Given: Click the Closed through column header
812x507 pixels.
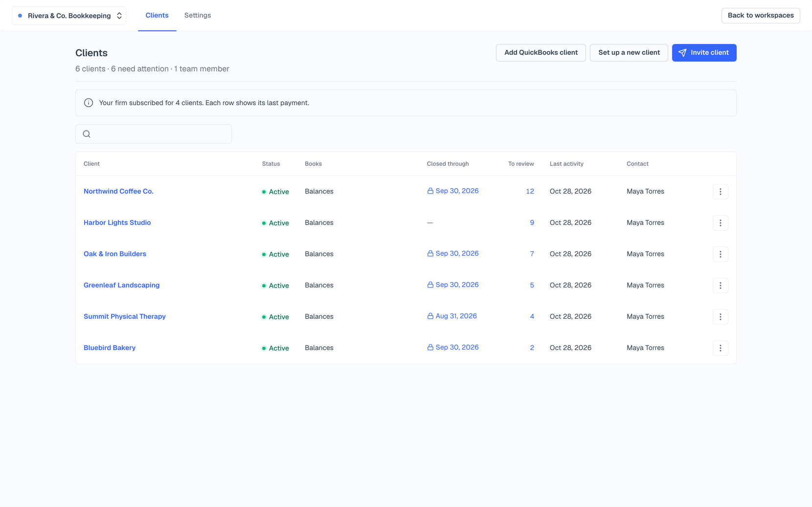Looking at the screenshot, I should [448, 164].
